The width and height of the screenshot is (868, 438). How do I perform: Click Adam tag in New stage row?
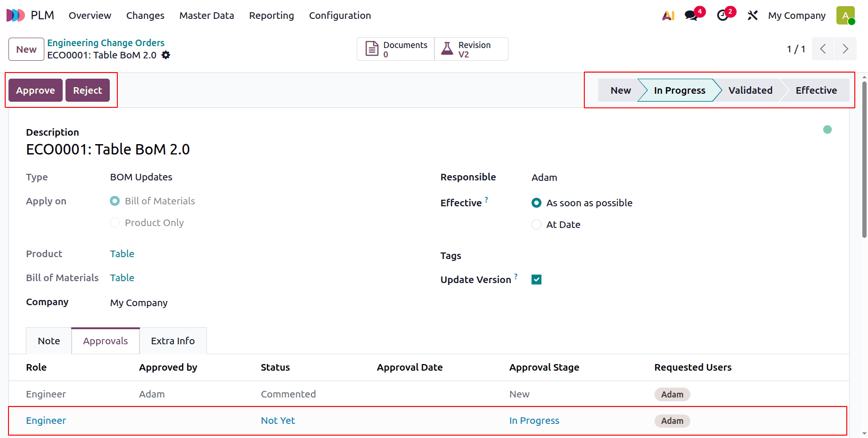(x=672, y=394)
